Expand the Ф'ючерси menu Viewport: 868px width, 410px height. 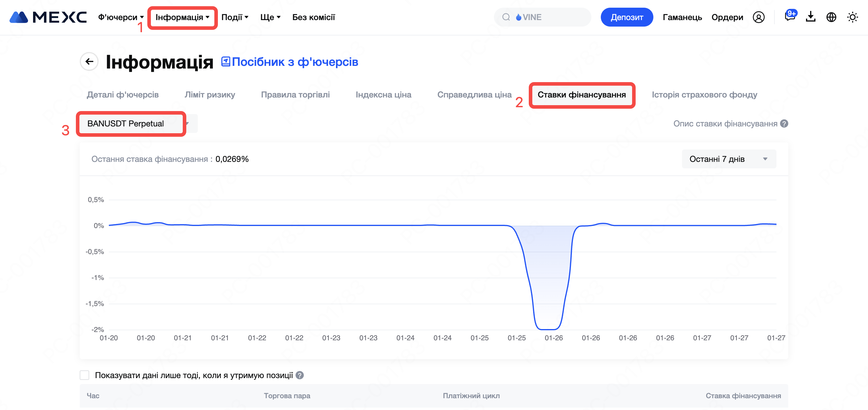(x=121, y=17)
